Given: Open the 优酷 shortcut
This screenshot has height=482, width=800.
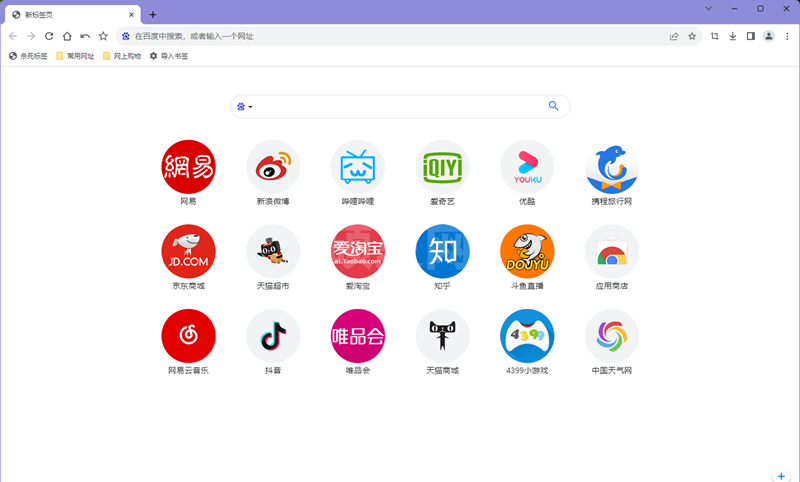Looking at the screenshot, I should pos(527,167).
